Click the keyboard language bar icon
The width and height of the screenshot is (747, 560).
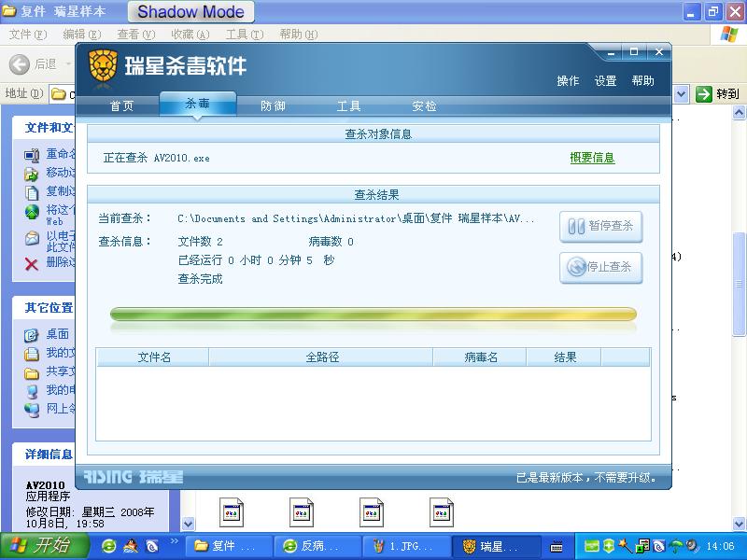[556, 546]
